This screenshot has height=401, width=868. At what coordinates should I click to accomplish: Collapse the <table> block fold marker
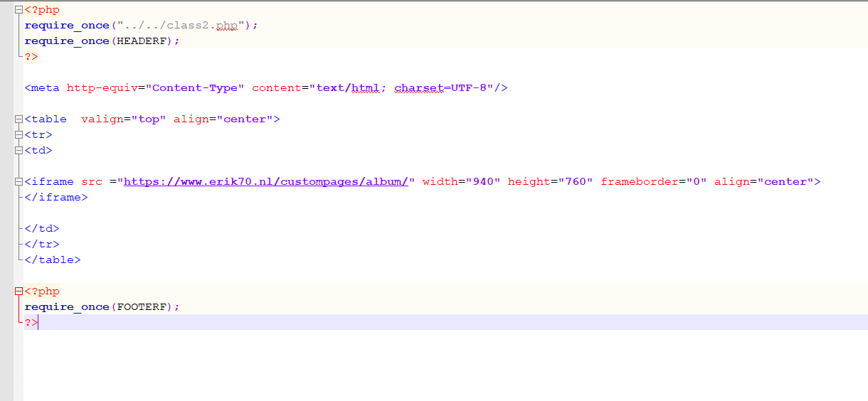click(x=19, y=119)
